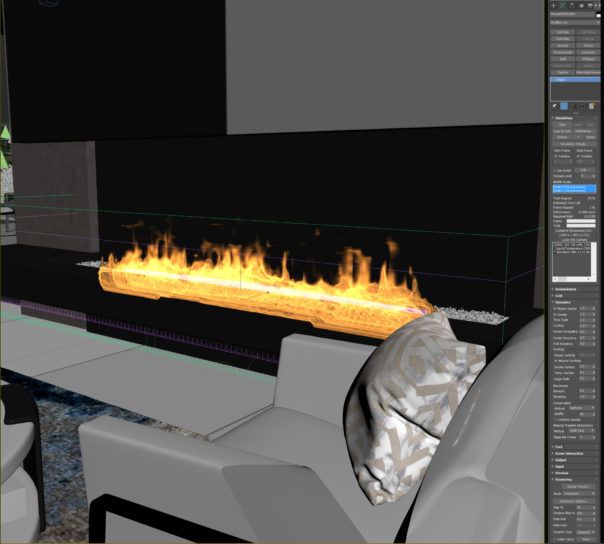This screenshot has width=604, height=544.
Task: Click the Load & Start button
Action: 562,131
